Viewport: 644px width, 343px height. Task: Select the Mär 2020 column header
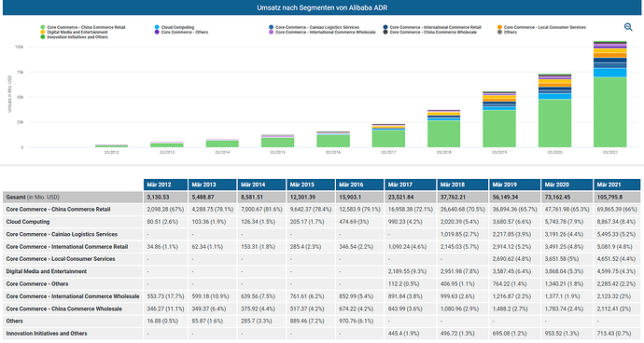pyautogui.click(x=567, y=185)
